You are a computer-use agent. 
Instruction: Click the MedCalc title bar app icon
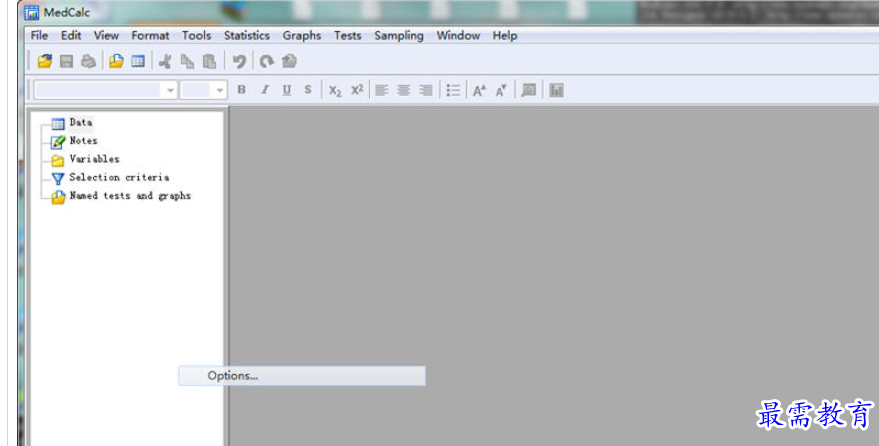[32, 12]
